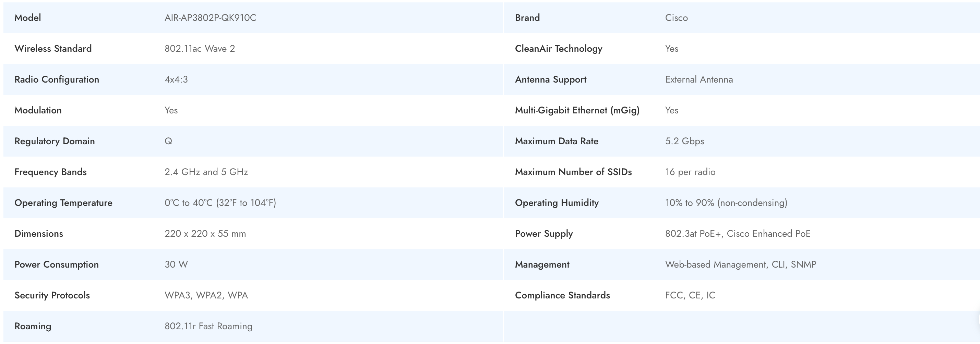
Task: Select the 2.4 GHz and 5 GHz text
Action: click(x=206, y=172)
